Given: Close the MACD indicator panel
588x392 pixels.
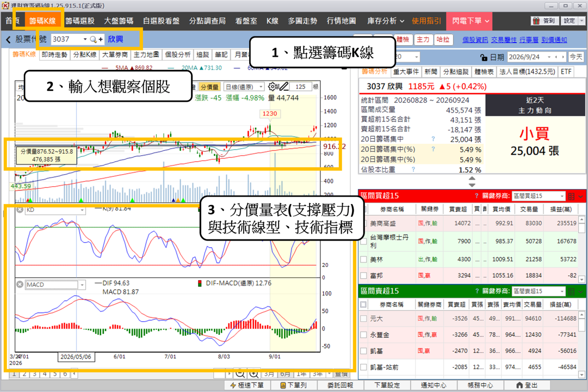Looking at the screenshot, I should [20, 285].
